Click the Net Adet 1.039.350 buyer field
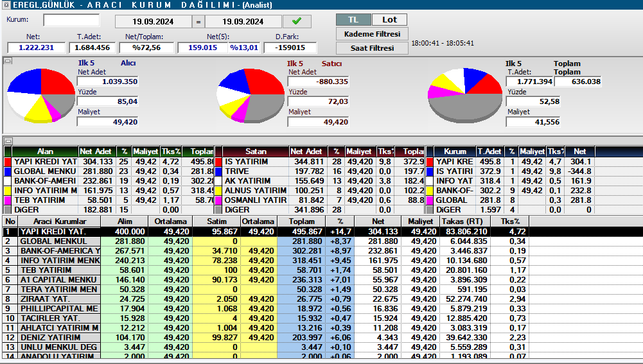643x364 pixels. [x=107, y=82]
